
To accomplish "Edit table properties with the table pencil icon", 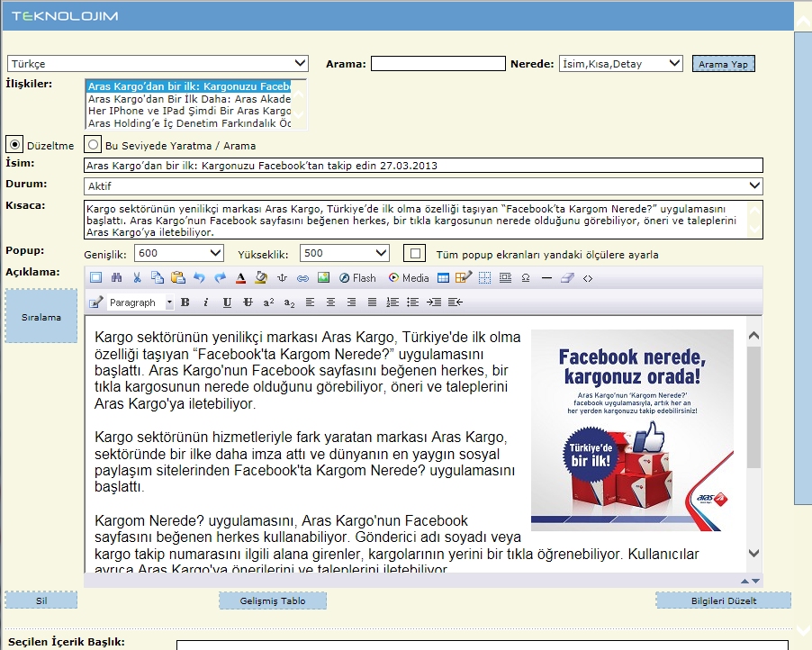I will (464, 277).
